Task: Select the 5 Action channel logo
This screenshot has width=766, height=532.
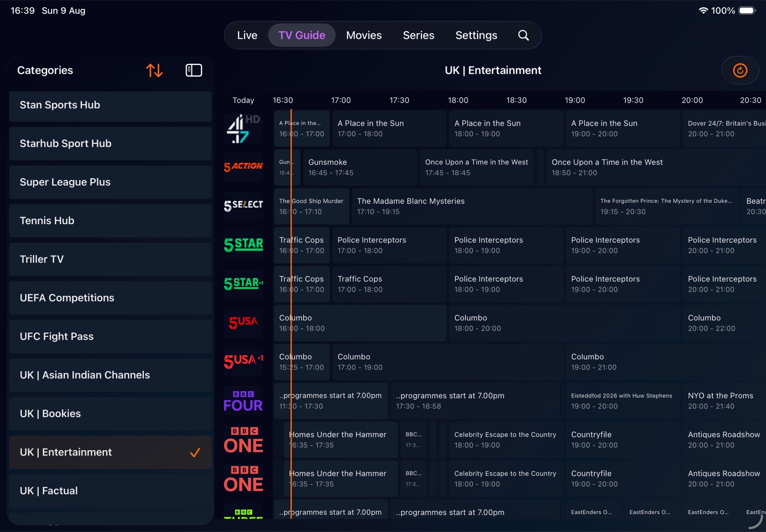Action: (x=243, y=167)
